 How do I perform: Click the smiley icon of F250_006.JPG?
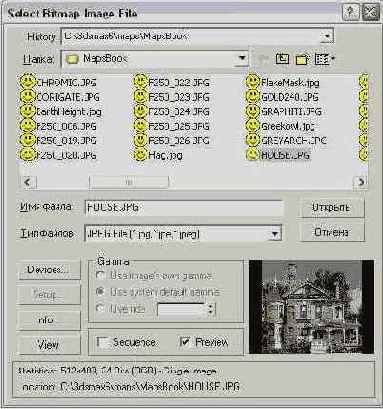click(27, 126)
